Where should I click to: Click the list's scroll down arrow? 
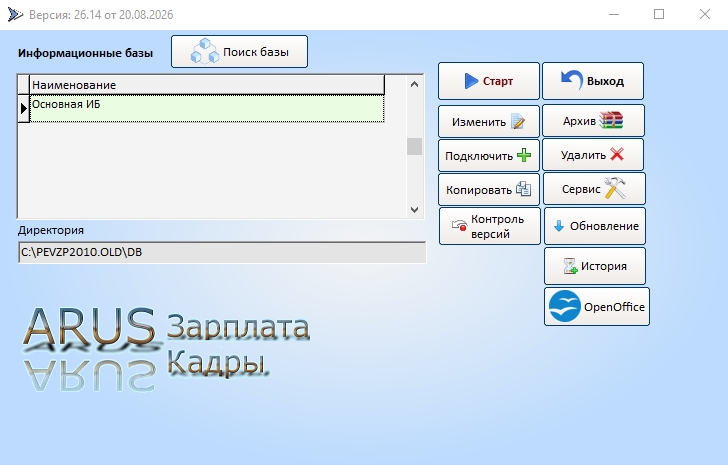click(x=415, y=210)
